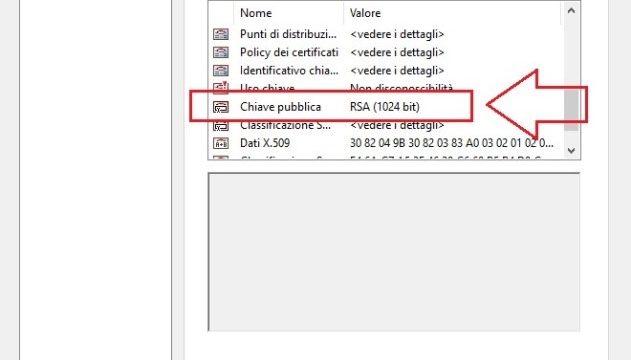Screen dimensions: 631x360
Task: Click the Policy dei certificati row's <vedere i dettagli> value
Action: 397,52
